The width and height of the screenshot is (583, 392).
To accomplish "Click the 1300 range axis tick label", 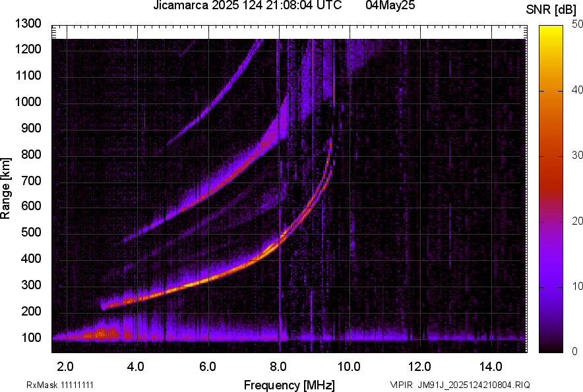I will [28, 24].
